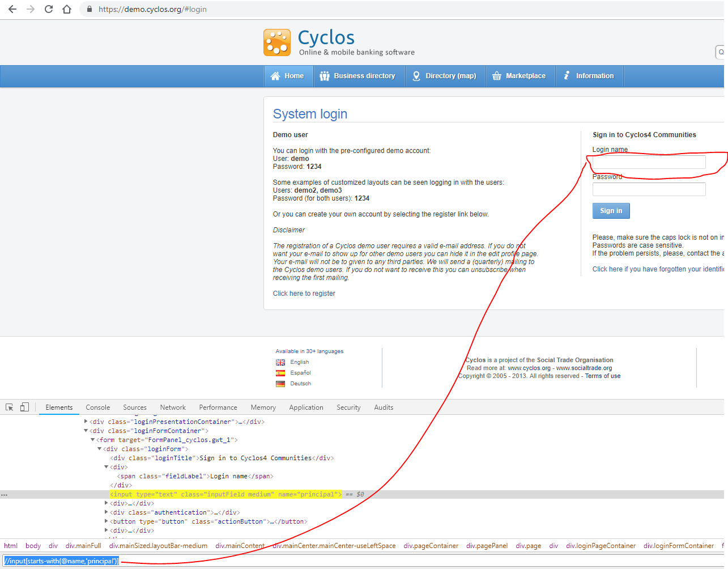This screenshot has height=569, width=728.
Task: Switch language to Deutsch flag
Action: [x=280, y=384]
